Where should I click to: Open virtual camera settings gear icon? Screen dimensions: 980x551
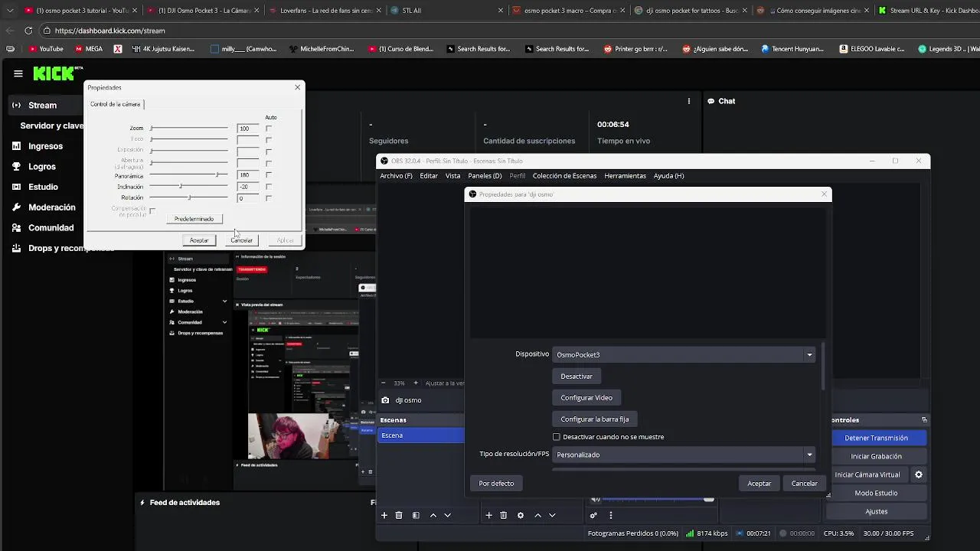(x=919, y=474)
